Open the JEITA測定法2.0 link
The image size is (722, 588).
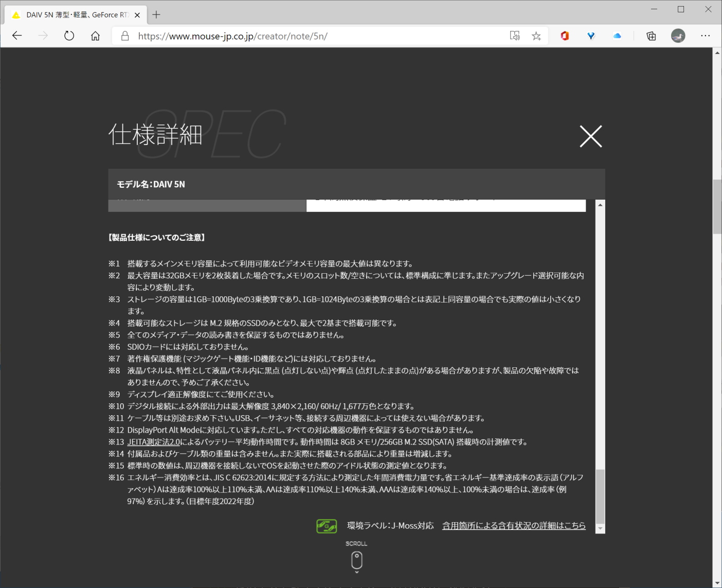pos(154,442)
